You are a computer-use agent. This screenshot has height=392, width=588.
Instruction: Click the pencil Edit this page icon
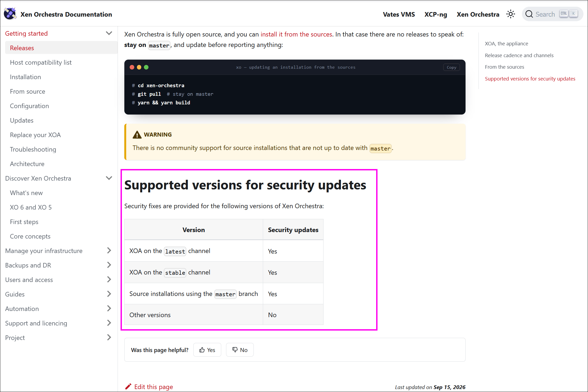click(128, 387)
